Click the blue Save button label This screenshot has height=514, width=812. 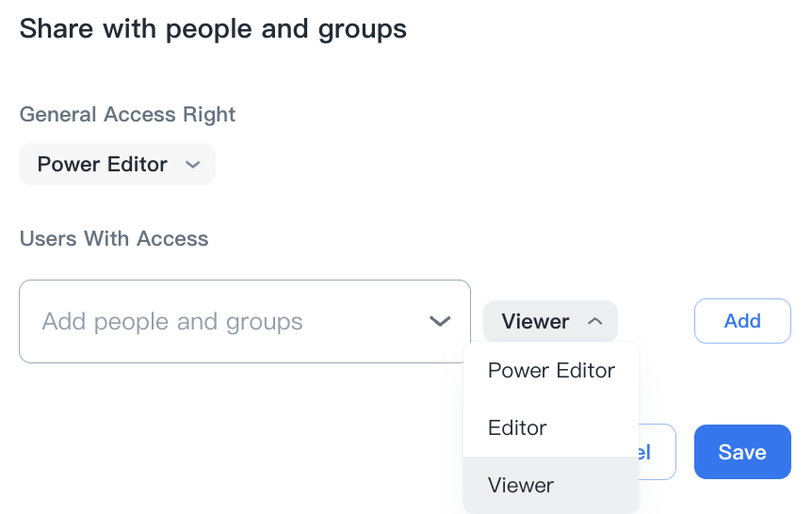coord(742,452)
